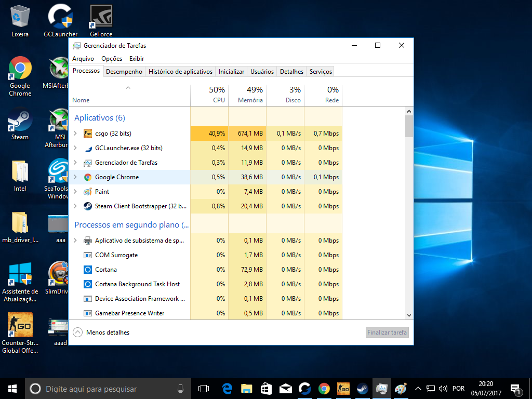Screen dimensions: 532x399
Task: Select the Counter-Strike Global Offensive desktop shortcut
Action: (20, 333)
